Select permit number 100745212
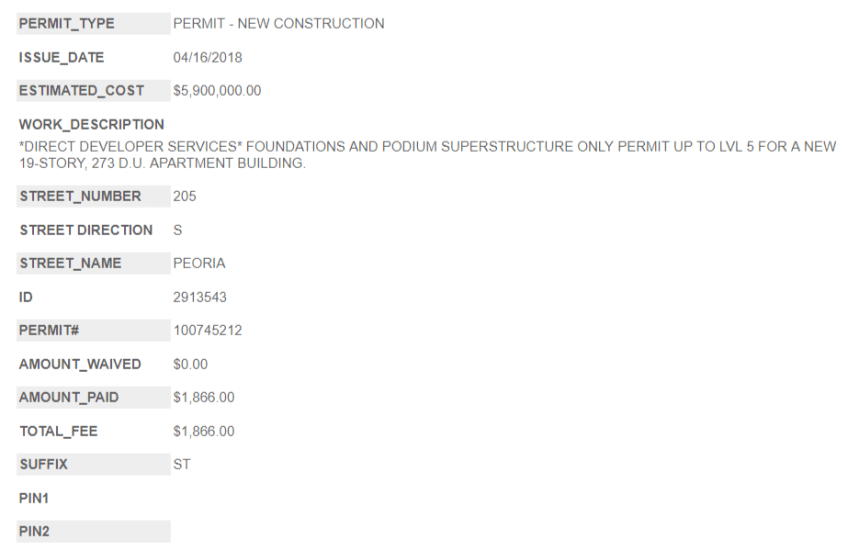848x551 pixels. [x=207, y=330]
